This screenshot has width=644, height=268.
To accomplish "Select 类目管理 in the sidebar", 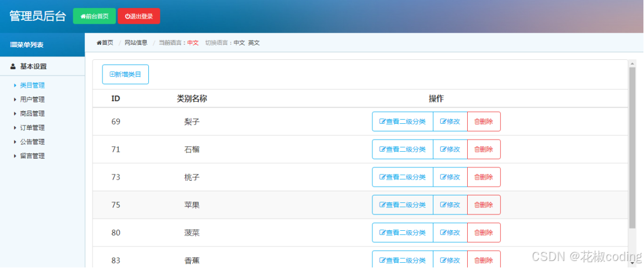I will coord(32,85).
